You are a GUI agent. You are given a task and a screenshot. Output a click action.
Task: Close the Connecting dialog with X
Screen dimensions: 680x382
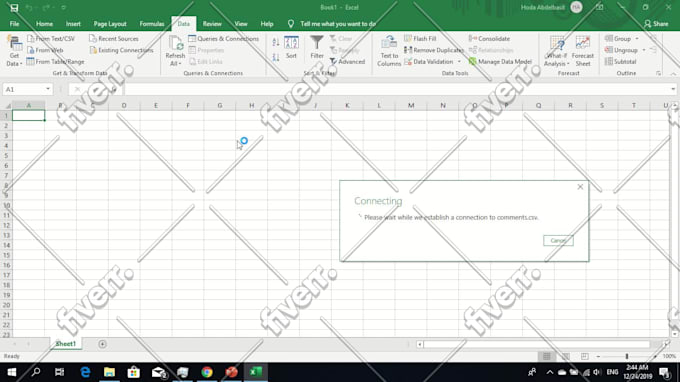tap(580, 187)
